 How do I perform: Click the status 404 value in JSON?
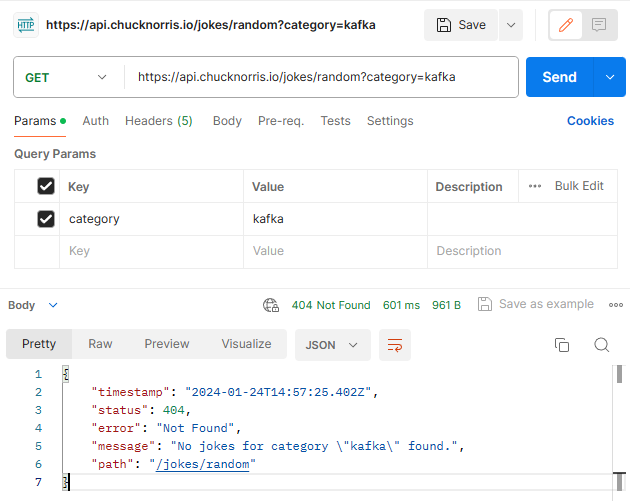pyautogui.click(x=173, y=410)
